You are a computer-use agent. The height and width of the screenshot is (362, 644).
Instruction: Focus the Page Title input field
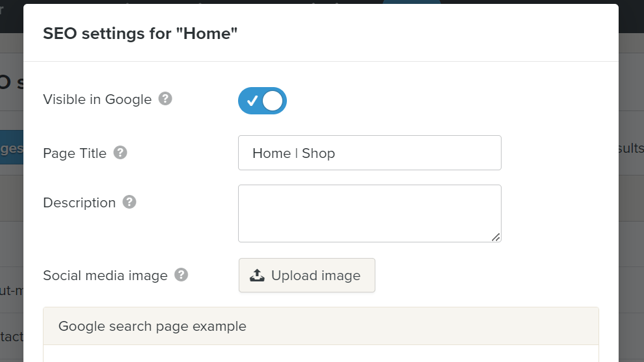369,153
